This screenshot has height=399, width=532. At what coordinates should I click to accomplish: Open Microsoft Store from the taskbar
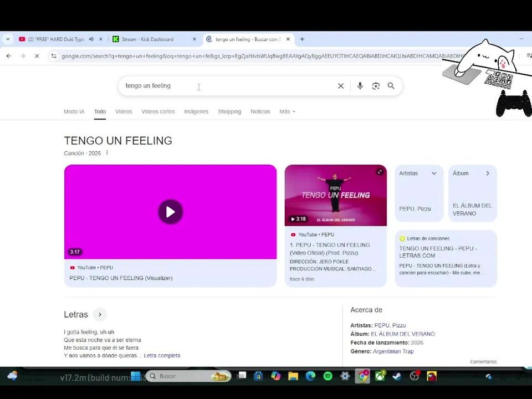pos(258,376)
